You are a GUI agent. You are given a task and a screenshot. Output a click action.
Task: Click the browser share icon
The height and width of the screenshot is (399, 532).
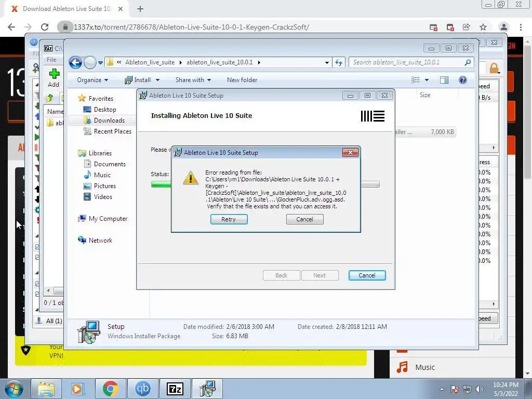[467, 27]
